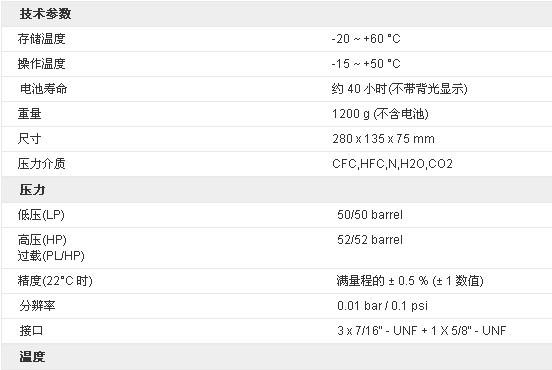Click the 0.01 bar / 0.1 psi value
Image resolution: width=552 pixels, height=370 pixels.
382,306
